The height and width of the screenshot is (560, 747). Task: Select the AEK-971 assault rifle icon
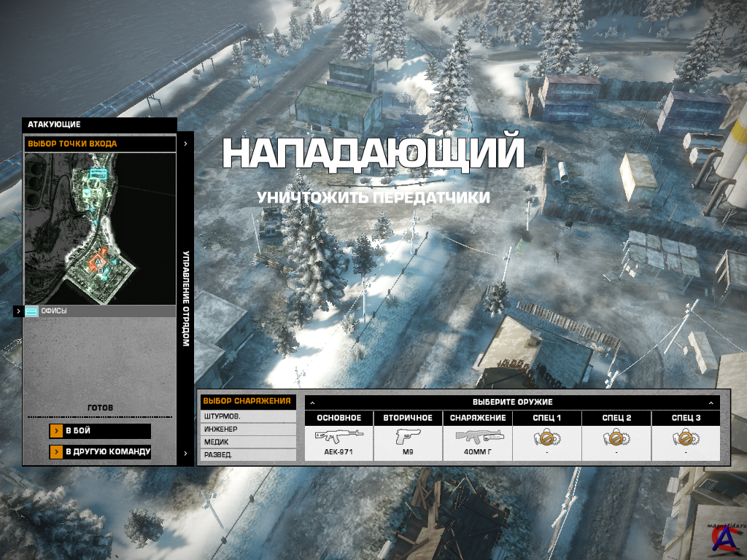pyautogui.click(x=338, y=436)
